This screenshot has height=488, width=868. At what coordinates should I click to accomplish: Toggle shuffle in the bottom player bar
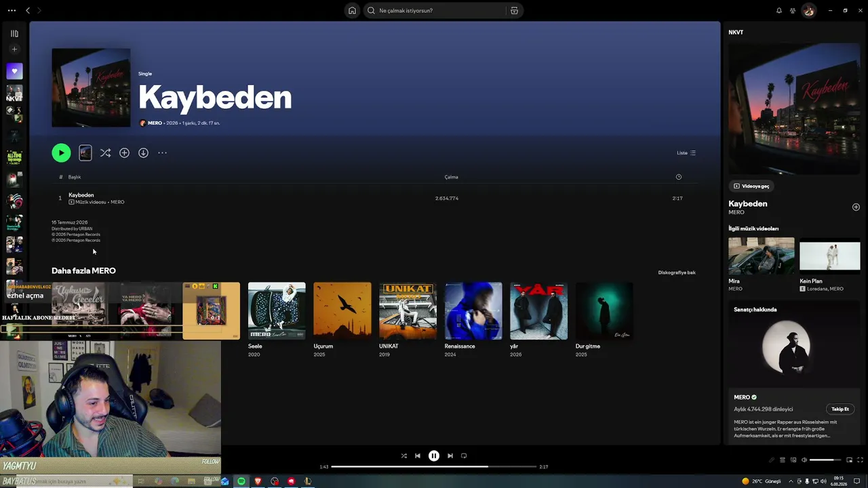click(x=404, y=456)
